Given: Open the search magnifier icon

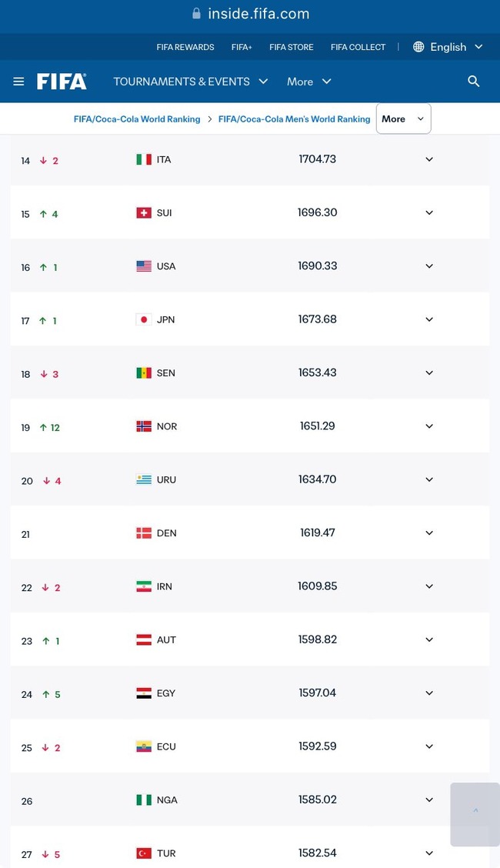Looking at the screenshot, I should tap(473, 82).
